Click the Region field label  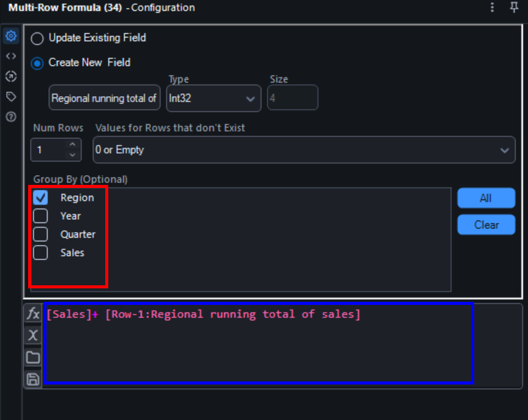pyautogui.click(x=77, y=198)
